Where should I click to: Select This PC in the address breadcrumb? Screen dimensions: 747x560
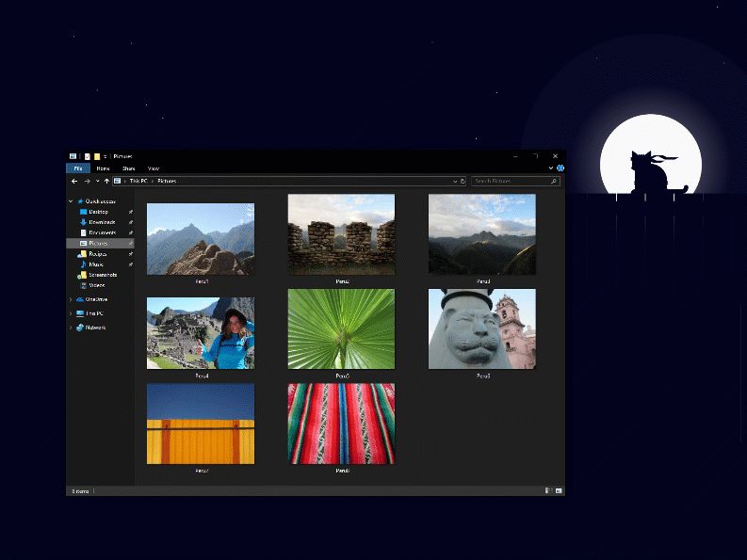tap(138, 181)
